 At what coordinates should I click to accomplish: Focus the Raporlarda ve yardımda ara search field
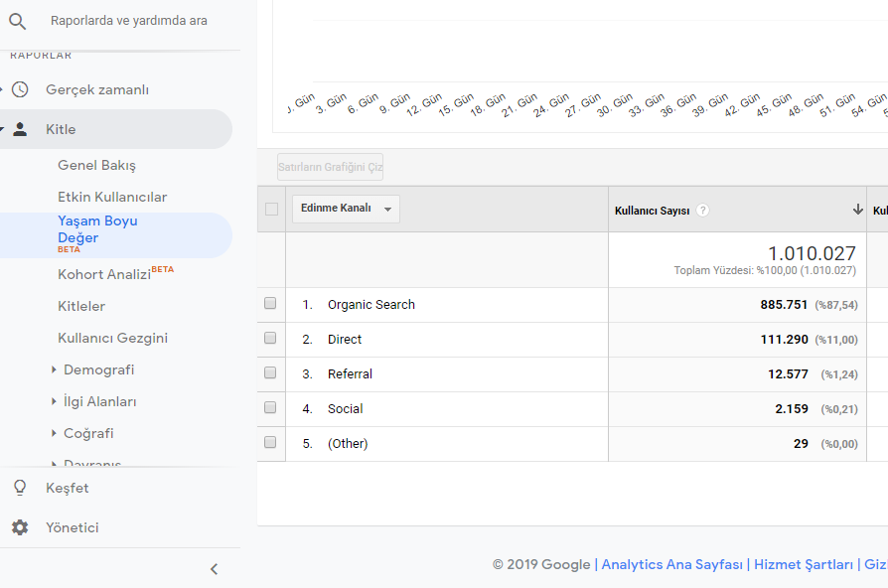click(x=128, y=21)
